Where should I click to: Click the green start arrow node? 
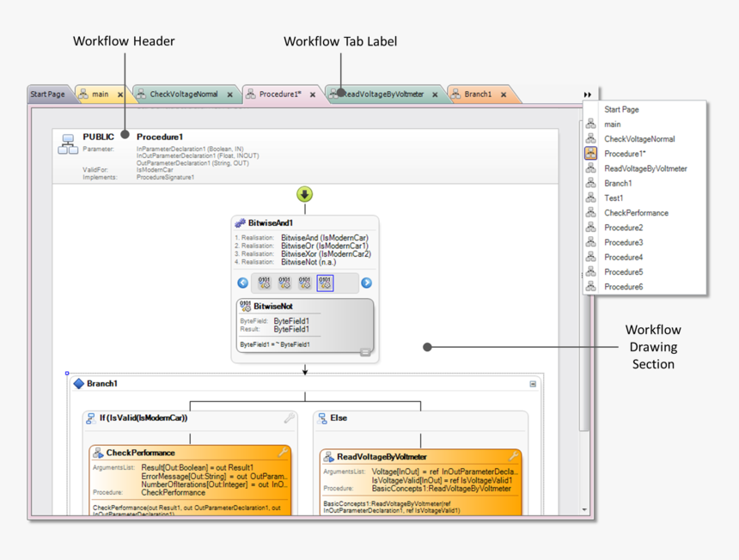point(304,195)
